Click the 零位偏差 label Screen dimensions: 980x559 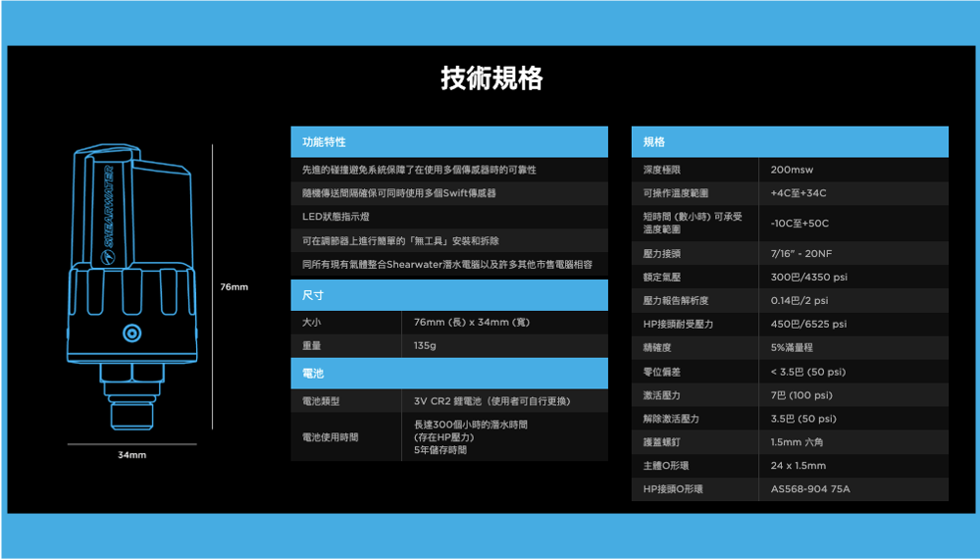pyautogui.click(x=662, y=372)
